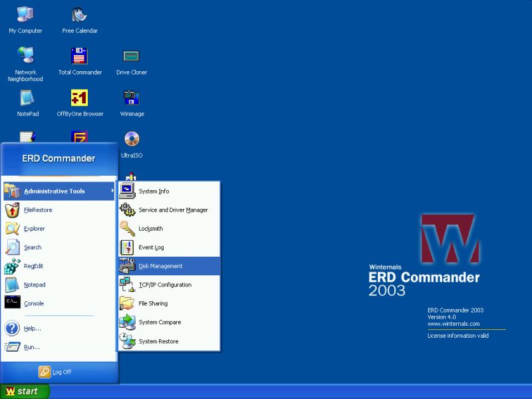Click the Disk Management tools icon

tap(127, 266)
